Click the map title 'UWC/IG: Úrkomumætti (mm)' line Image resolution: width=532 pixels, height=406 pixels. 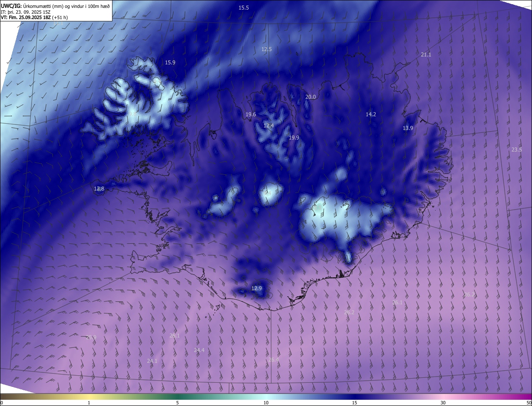click(x=55, y=6)
